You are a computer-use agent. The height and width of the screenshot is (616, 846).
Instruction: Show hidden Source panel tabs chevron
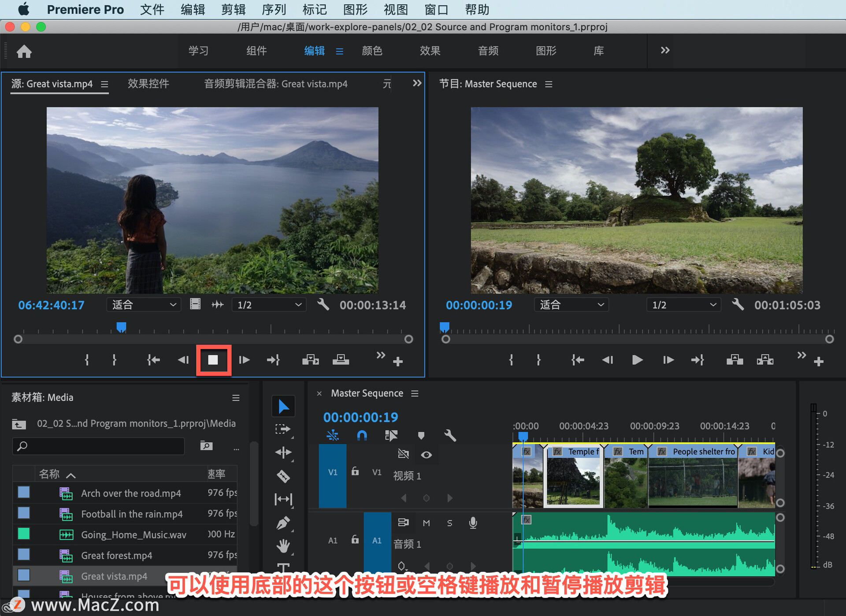click(417, 83)
